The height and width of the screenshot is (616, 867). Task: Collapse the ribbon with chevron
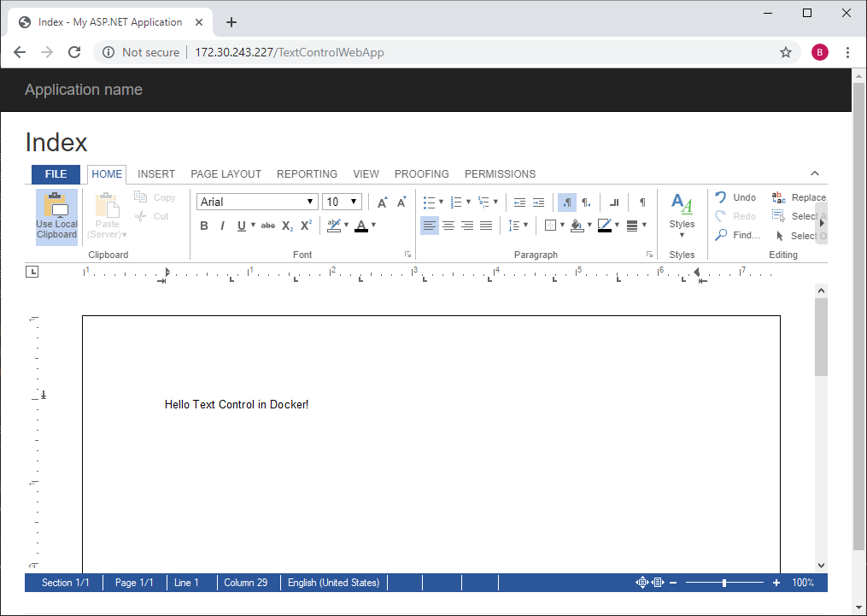point(815,173)
